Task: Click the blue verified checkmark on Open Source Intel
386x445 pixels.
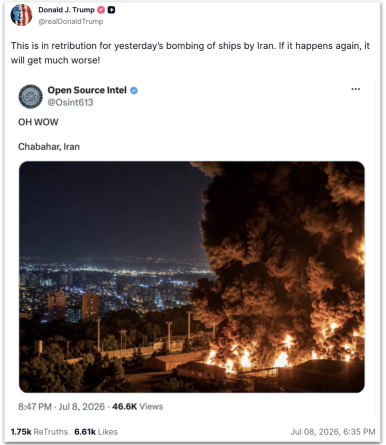Action: [134, 90]
